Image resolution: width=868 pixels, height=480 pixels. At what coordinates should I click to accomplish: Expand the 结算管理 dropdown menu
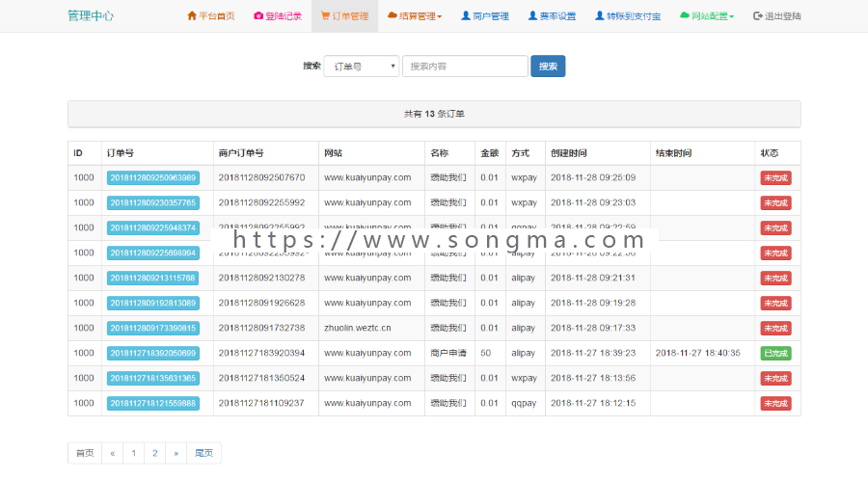[x=414, y=16]
